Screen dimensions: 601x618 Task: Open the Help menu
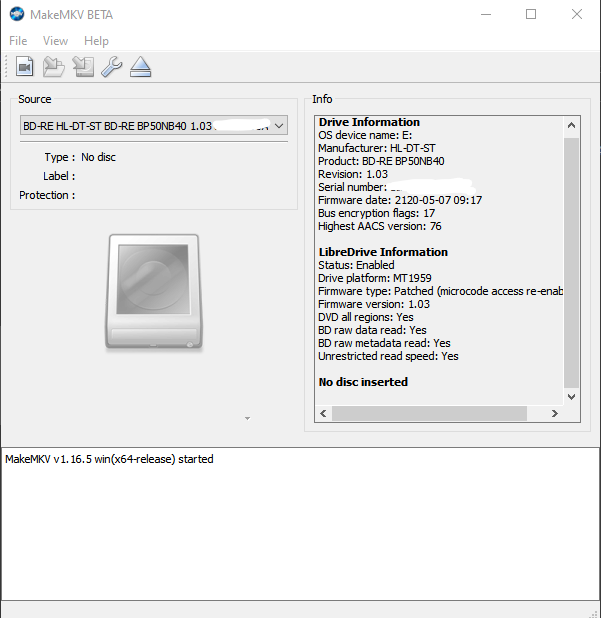[96, 41]
